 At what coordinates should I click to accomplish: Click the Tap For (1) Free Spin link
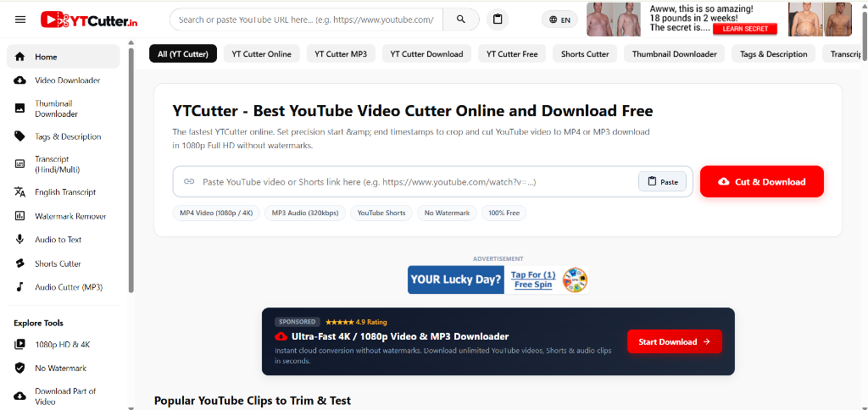(533, 280)
